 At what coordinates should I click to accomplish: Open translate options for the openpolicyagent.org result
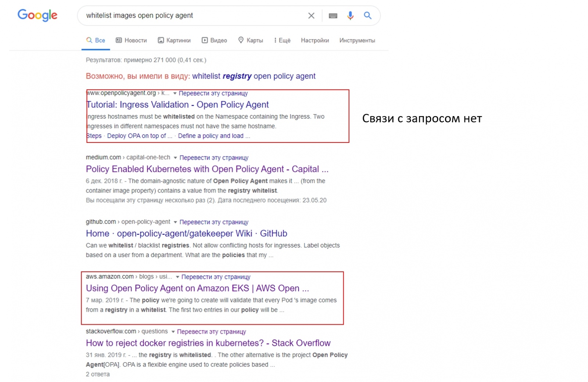[213, 93]
